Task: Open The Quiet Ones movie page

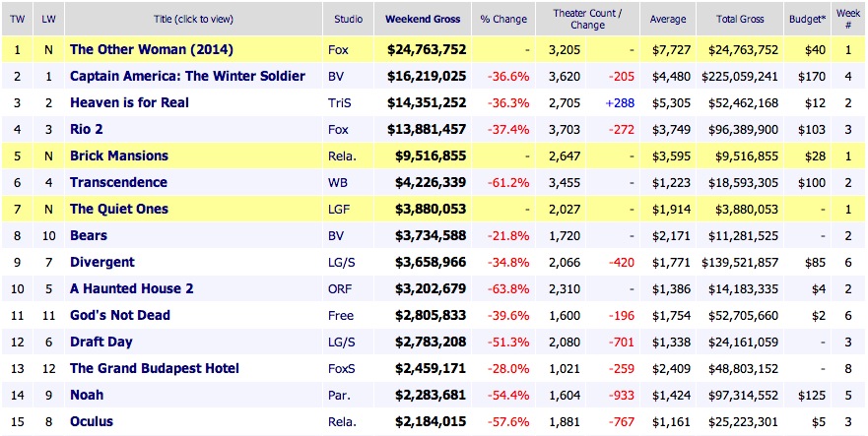Action: [119, 209]
